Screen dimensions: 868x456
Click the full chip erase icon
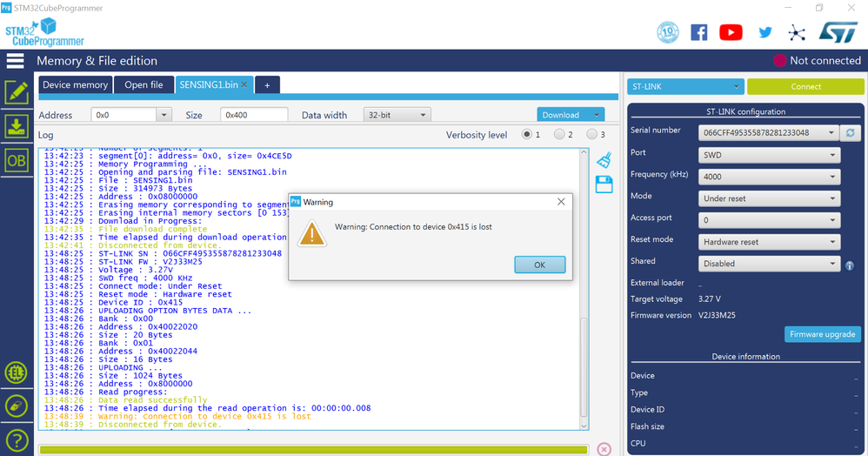16,406
